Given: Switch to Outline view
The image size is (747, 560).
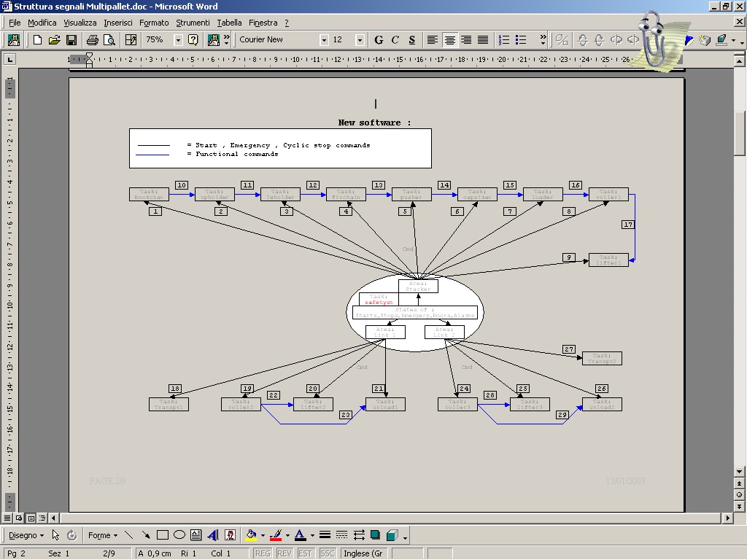Looking at the screenshot, I should point(42,518).
